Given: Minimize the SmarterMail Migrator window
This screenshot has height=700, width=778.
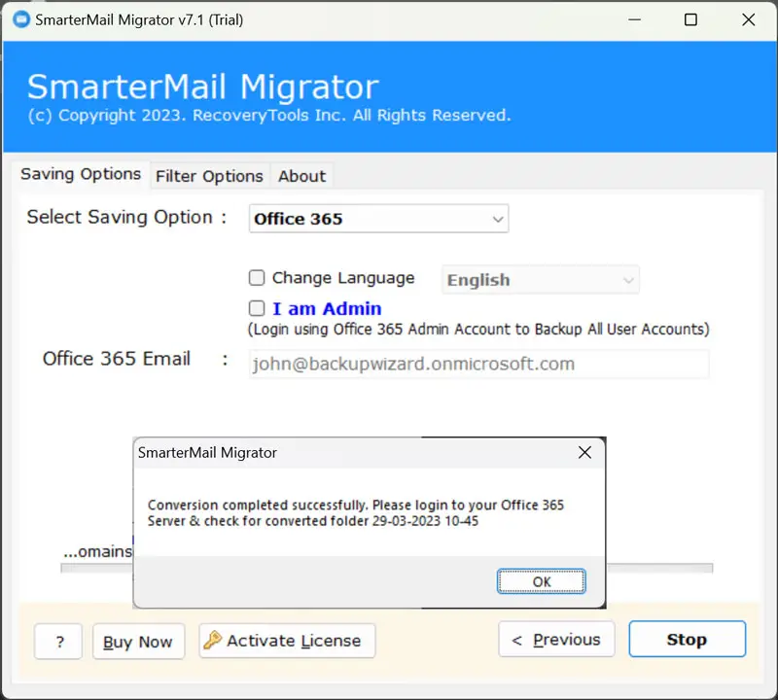Looking at the screenshot, I should 635,19.
